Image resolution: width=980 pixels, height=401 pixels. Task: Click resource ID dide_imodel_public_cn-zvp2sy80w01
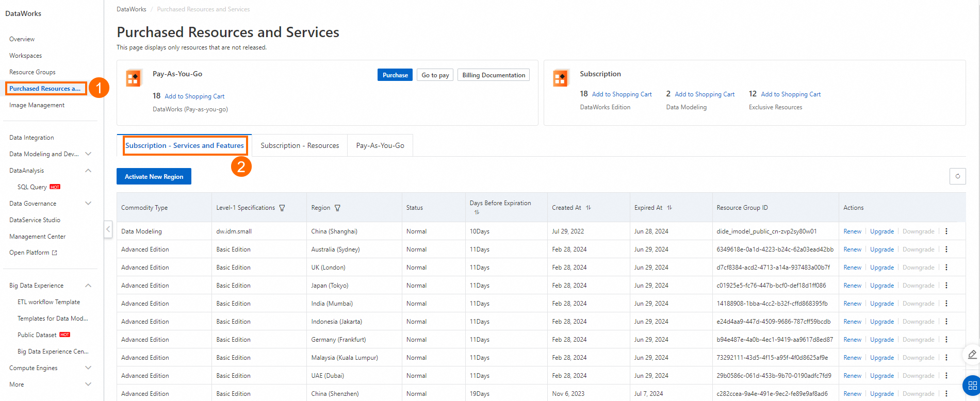coord(766,231)
